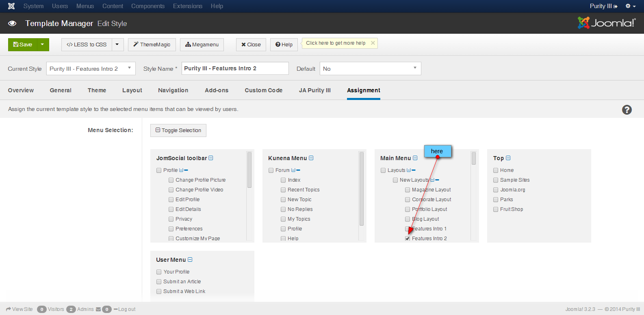This screenshot has height=315, width=644.
Task: Toggle the children of the Profile item in JomSocial toolbar
Action: 181,170
